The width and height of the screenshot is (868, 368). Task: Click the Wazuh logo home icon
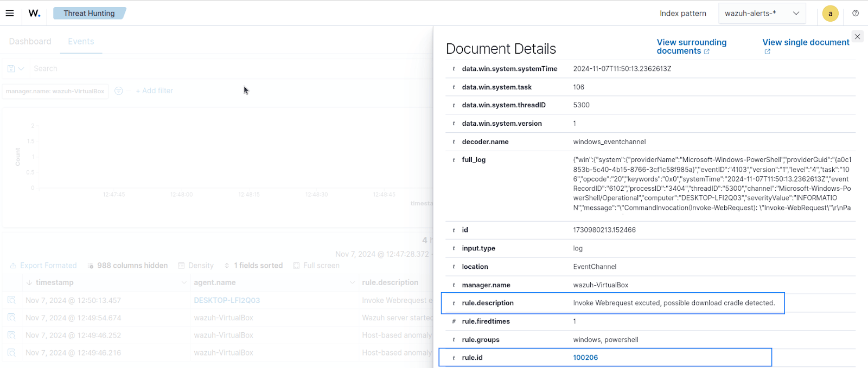point(34,13)
